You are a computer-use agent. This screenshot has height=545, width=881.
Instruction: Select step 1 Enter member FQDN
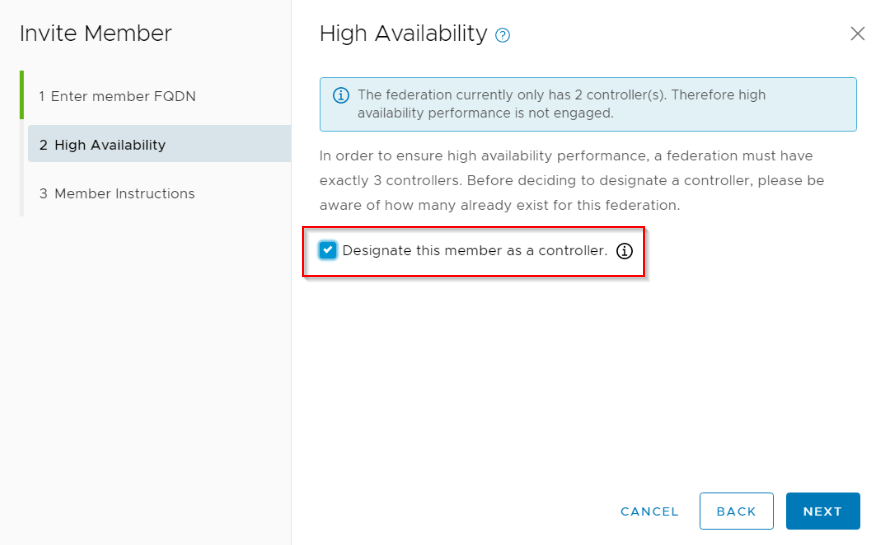117,96
